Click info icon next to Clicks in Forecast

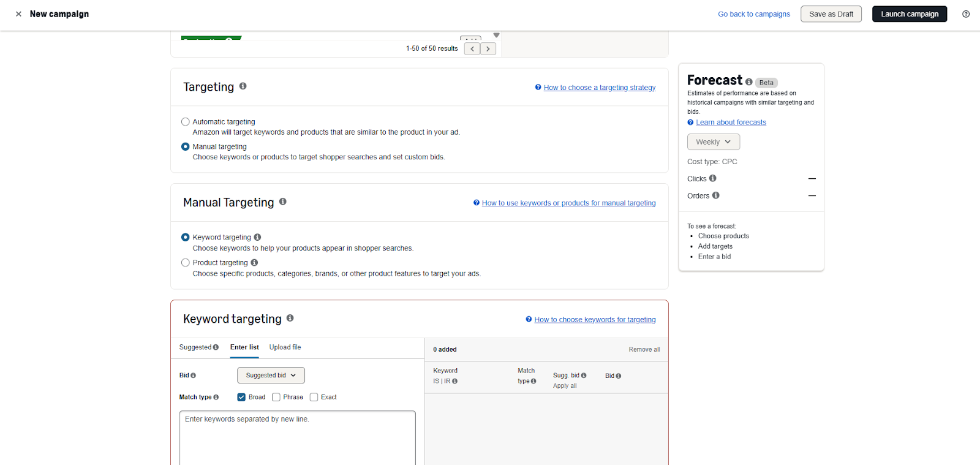click(713, 178)
